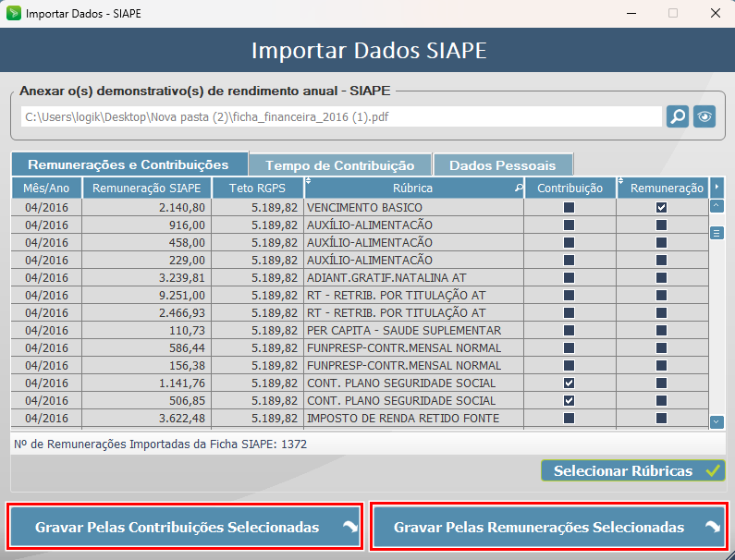
Task: Minimize the Importar Dados window
Action: [631, 13]
